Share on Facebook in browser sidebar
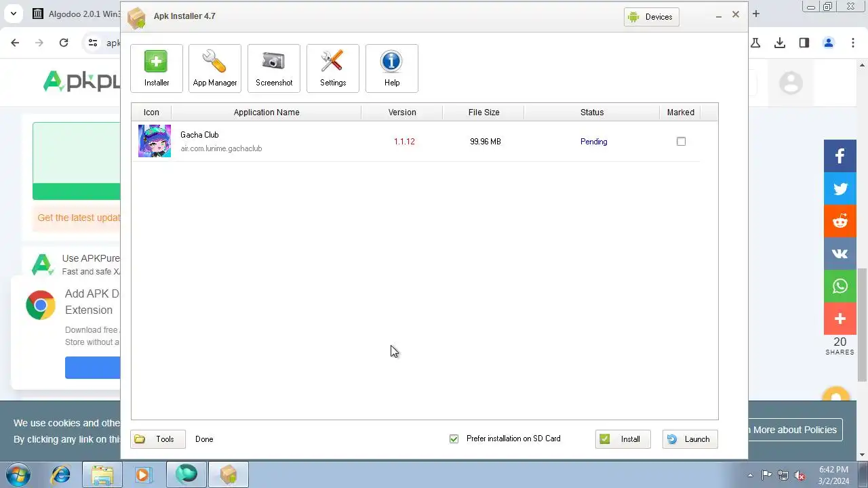This screenshot has width=868, height=488. (840, 156)
